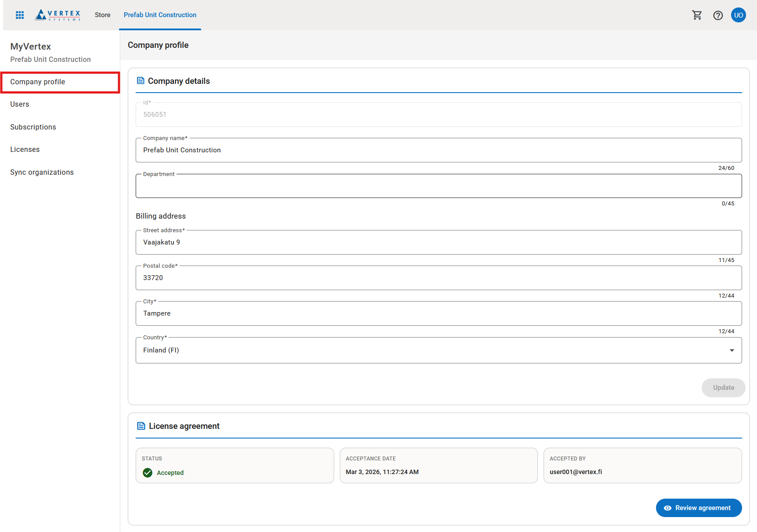This screenshot has width=757, height=532.
Task: Edit the City field
Action: tap(439, 313)
